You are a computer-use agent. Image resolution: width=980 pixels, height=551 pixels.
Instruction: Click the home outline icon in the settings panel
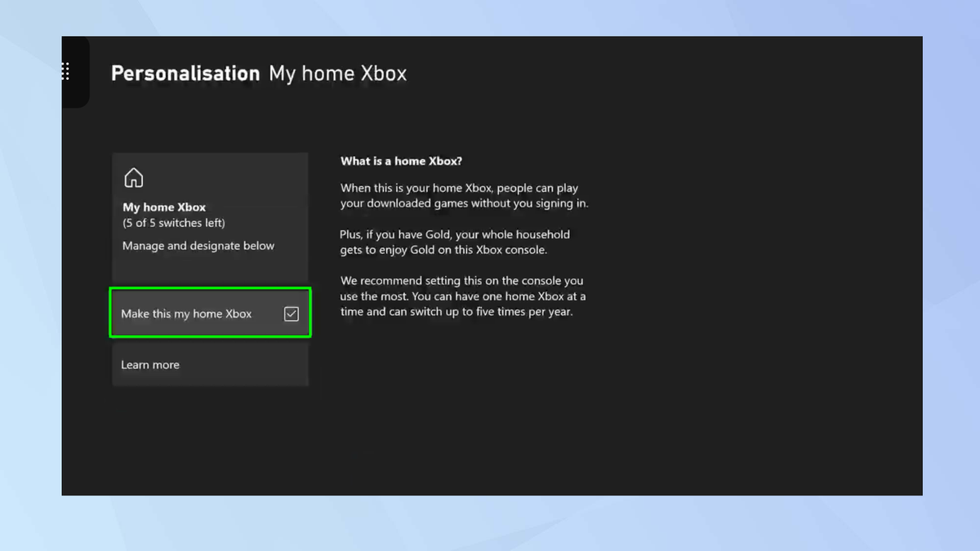click(x=133, y=176)
